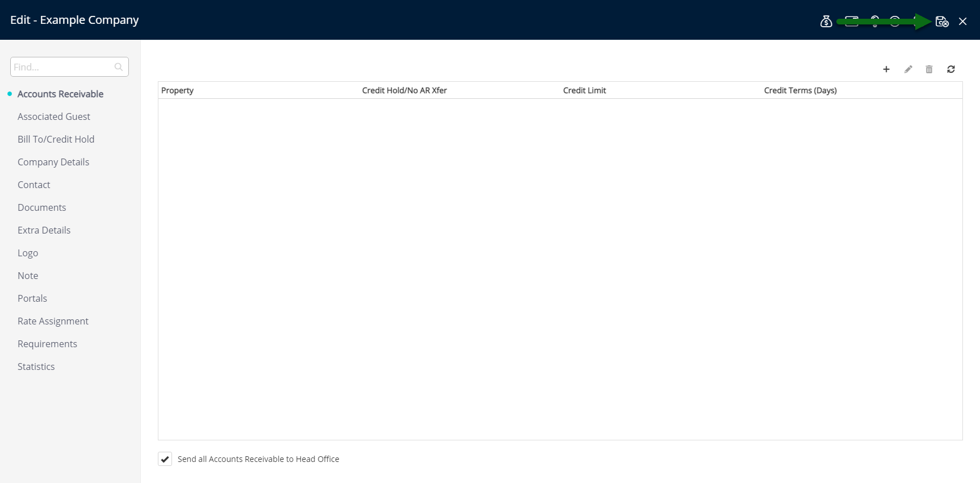Viewport: 980px width, 483px height.
Task: Open the Documents section
Action: coord(41,207)
